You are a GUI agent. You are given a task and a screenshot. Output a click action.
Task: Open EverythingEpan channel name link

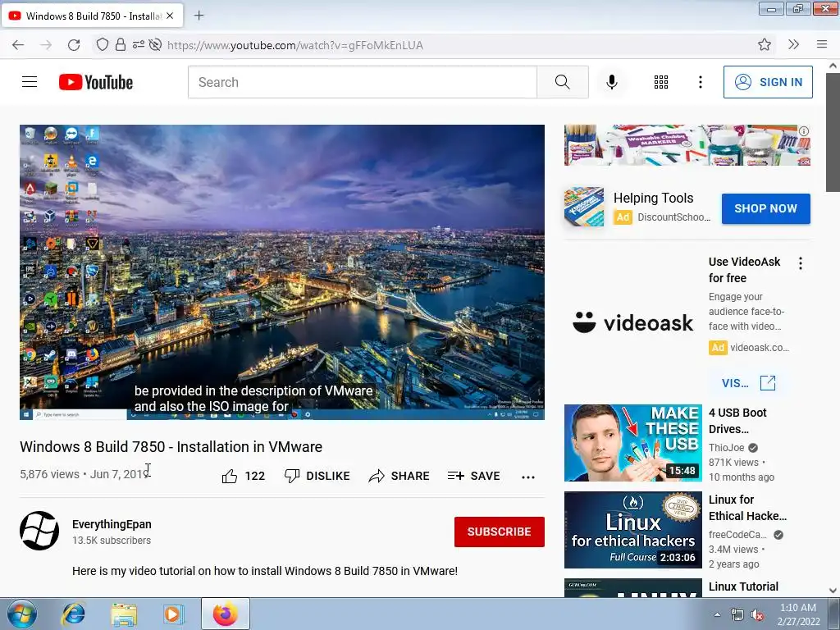(112, 524)
